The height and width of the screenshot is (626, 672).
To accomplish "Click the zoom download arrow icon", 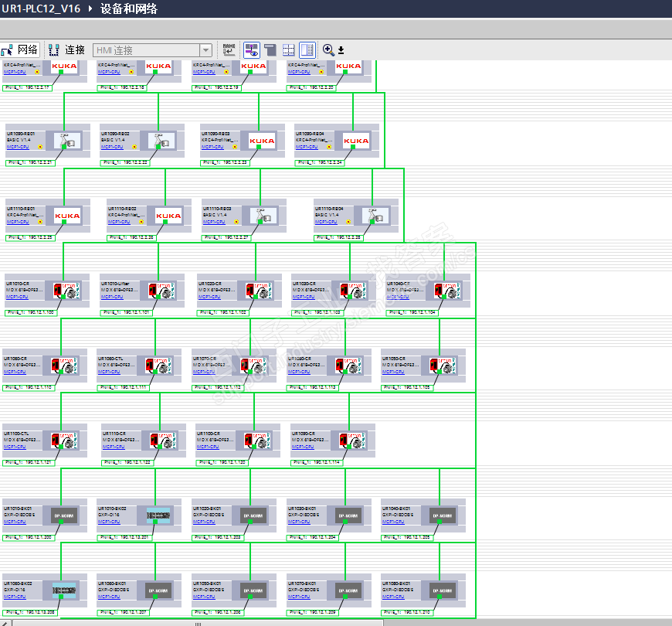I will (x=341, y=50).
